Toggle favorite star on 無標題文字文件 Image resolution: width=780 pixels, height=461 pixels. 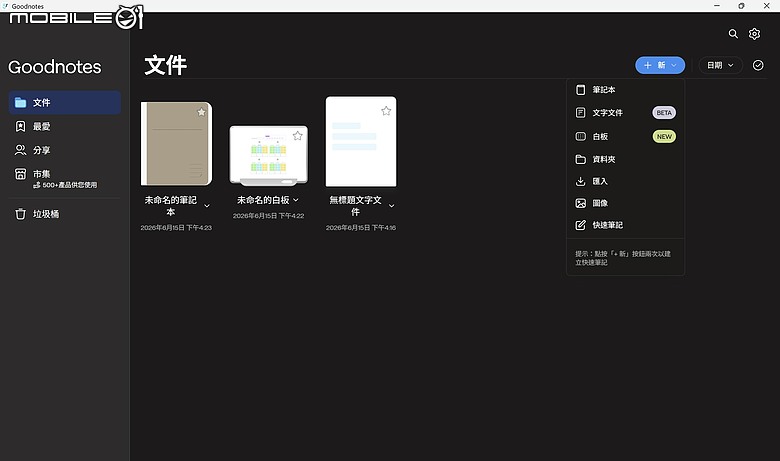pos(386,110)
